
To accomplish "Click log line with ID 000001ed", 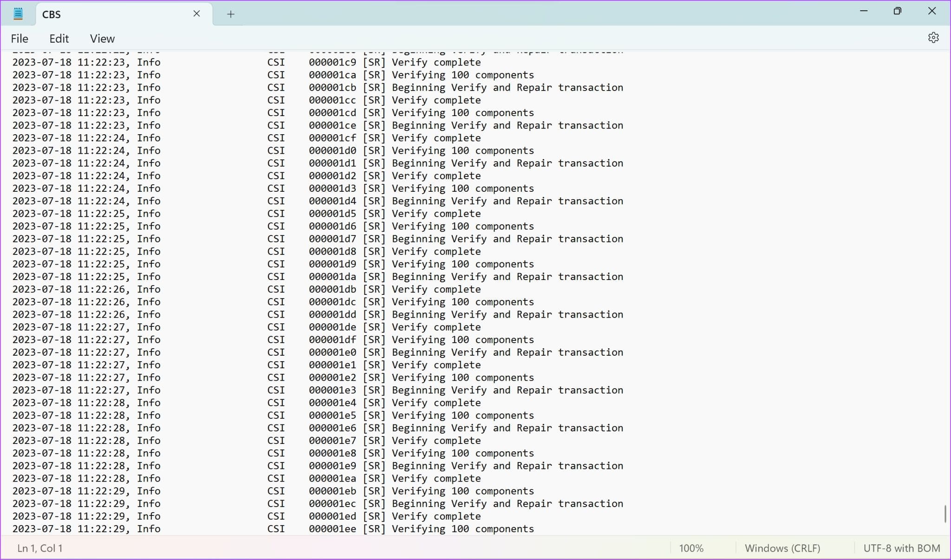I will click(x=247, y=516).
